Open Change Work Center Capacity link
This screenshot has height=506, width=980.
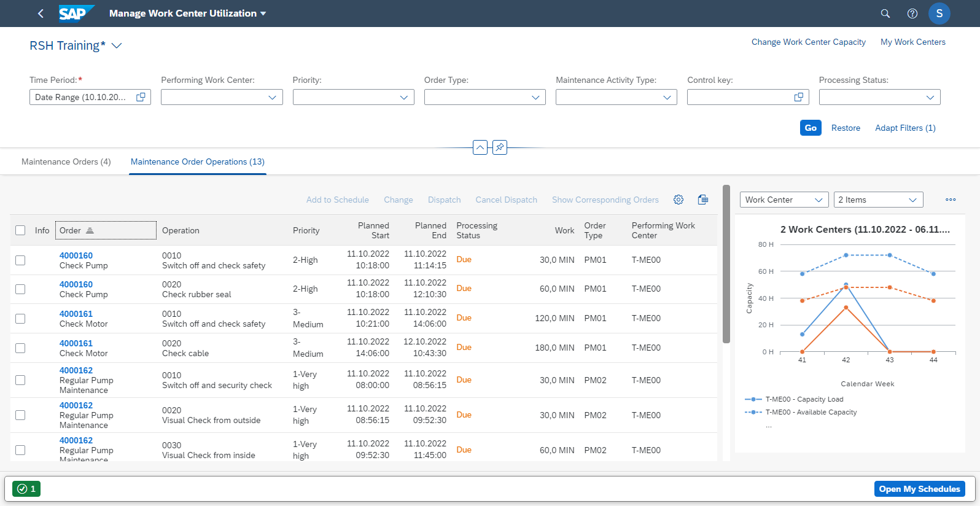point(808,42)
